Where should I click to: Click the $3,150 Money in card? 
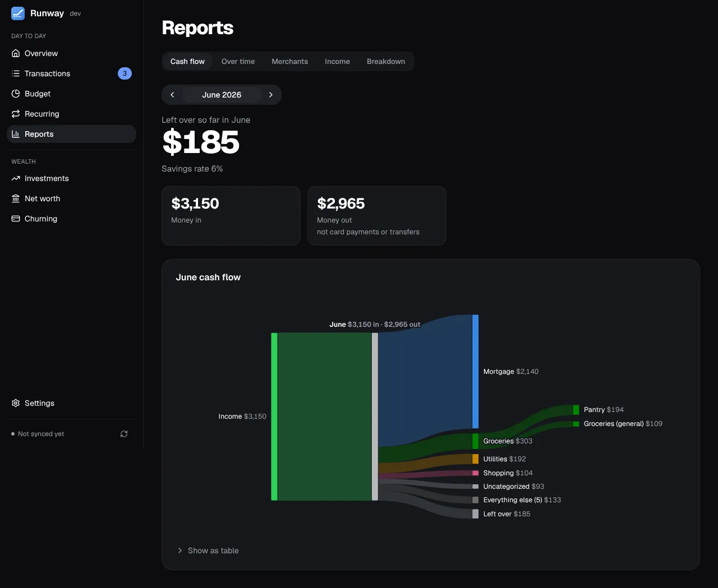231,216
